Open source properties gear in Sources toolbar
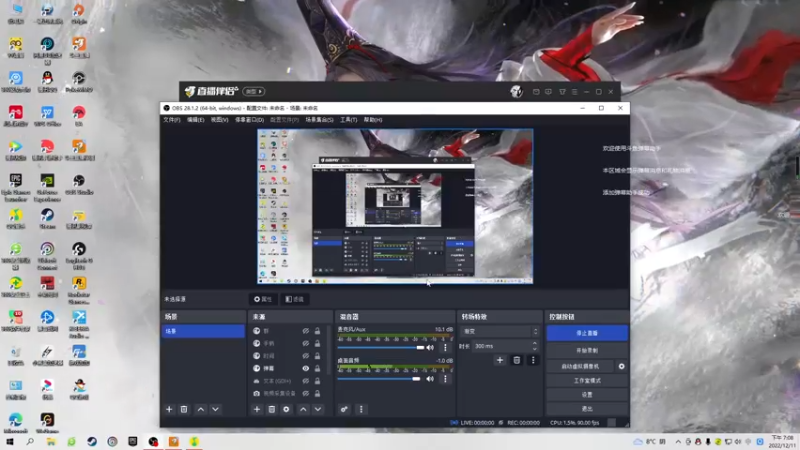The height and width of the screenshot is (450, 800). [286, 409]
